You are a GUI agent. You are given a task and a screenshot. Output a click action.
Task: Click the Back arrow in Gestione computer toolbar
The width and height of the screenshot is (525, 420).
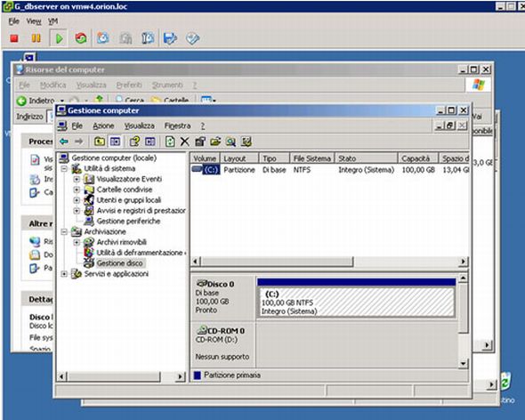click(63, 141)
